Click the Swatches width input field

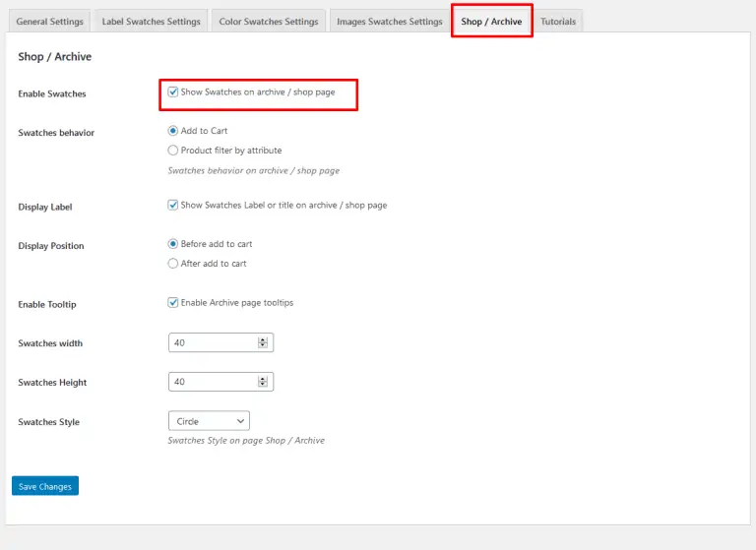tap(220, 342)
